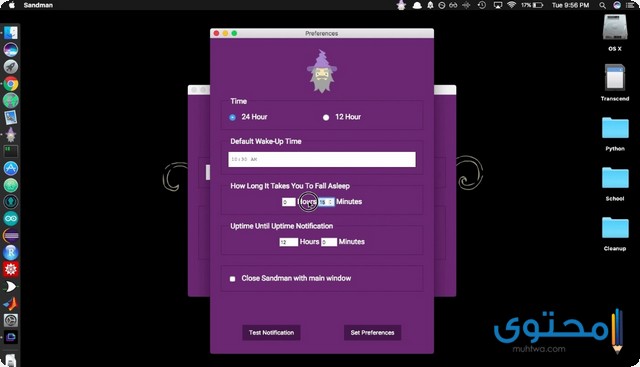Open AirPlay display menu bar icon
This screenshot has height=367, width=640.
click(498, 5)
